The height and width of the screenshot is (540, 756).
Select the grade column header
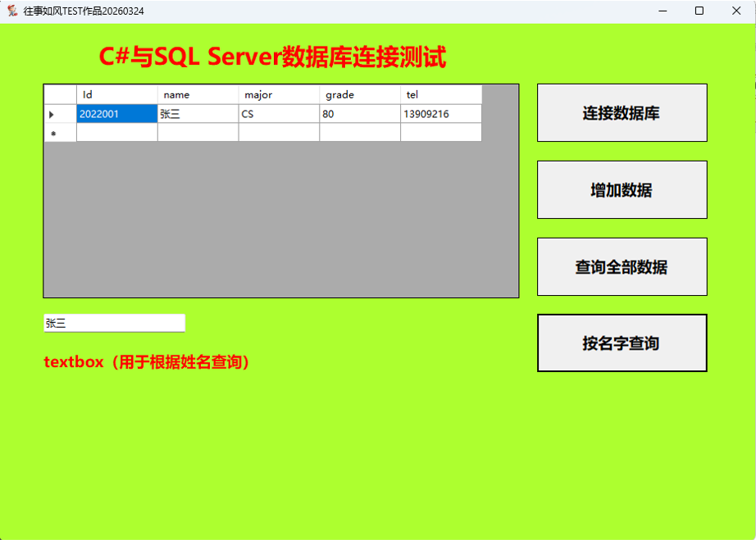pos(359,95)
